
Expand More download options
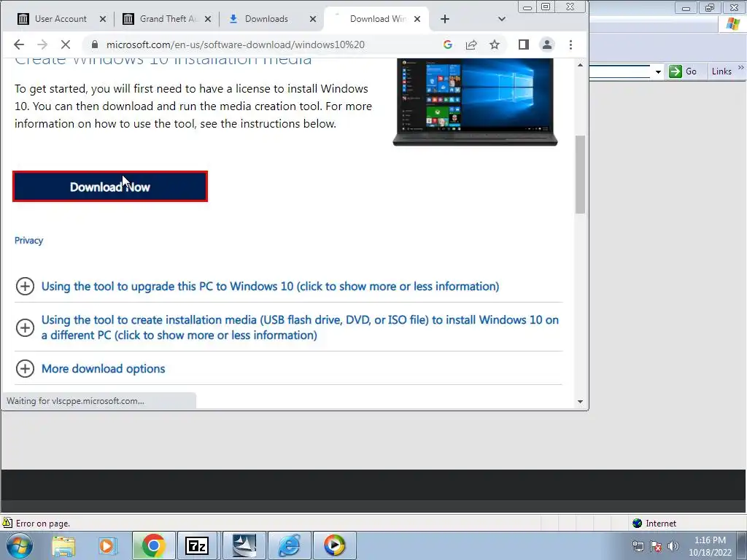[x=103, y=368]
